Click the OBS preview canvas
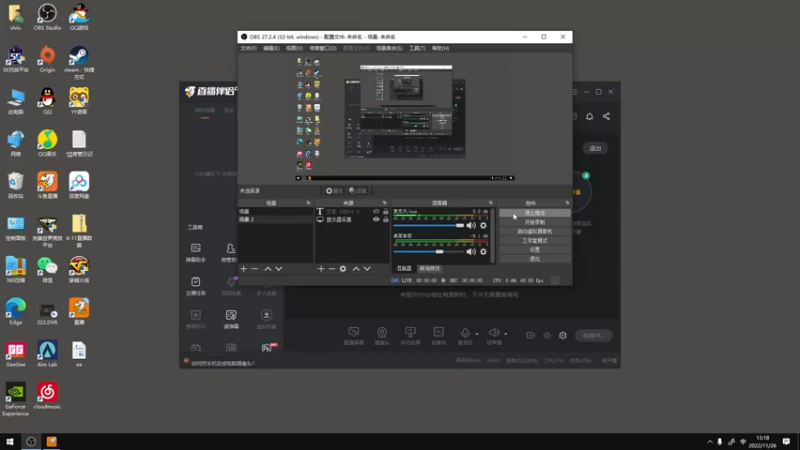The image size is (800, 450). [x=405, y=117]
